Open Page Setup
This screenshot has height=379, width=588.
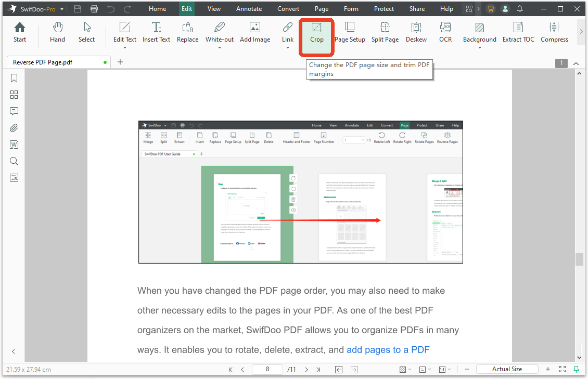[x=350, y=32]
